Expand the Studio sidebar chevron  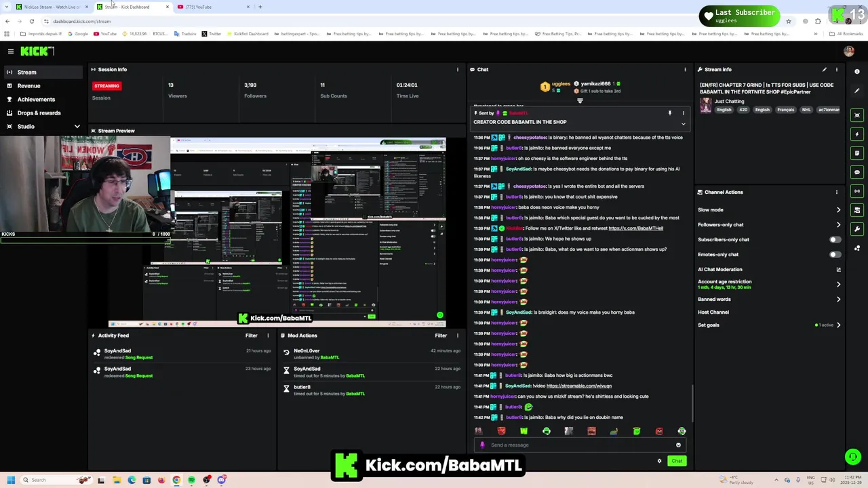click(x=77, y=126)
